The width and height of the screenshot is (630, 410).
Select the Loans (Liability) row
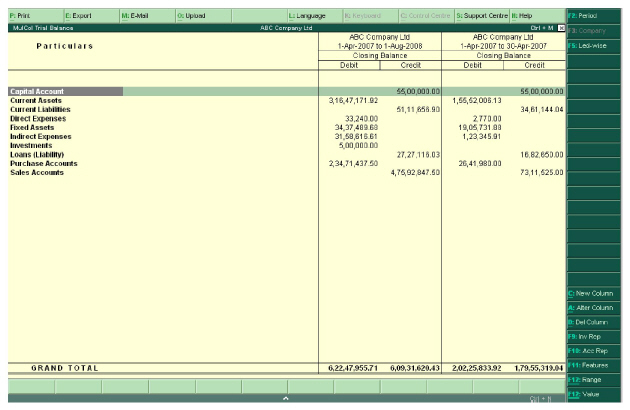tap(286, 155)
